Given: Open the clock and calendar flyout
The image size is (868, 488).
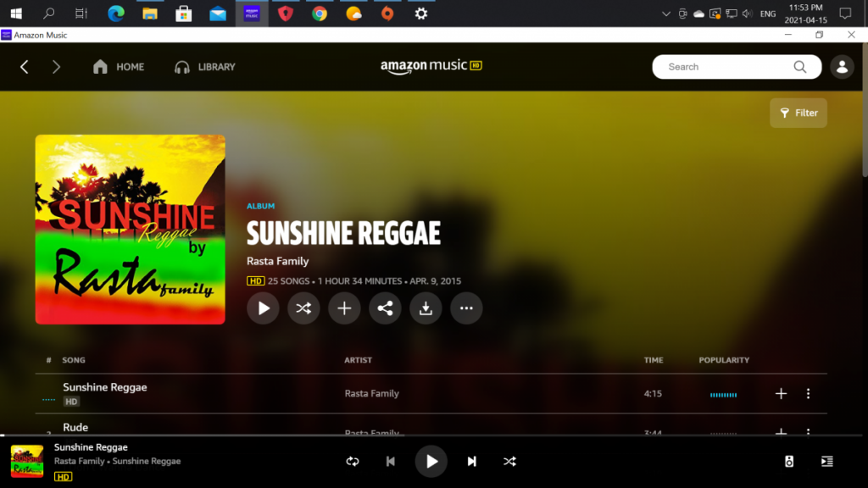Looking at the screenshot, I should 806,14.
